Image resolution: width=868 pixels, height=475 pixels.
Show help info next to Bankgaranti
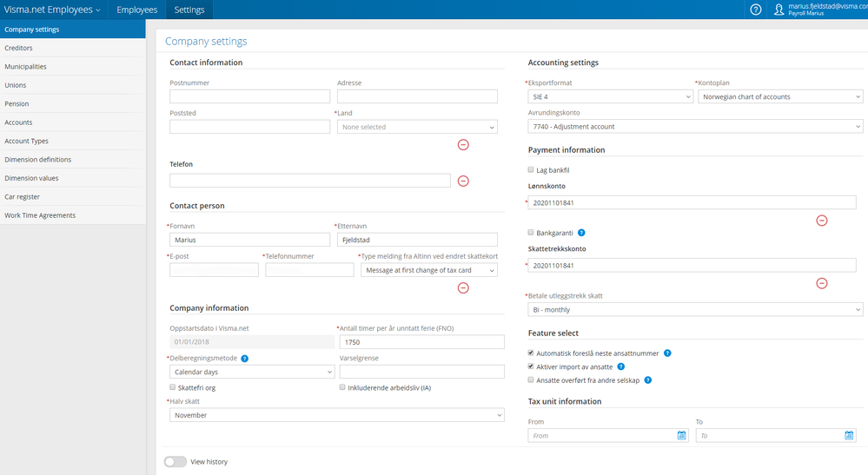(581, 233)
